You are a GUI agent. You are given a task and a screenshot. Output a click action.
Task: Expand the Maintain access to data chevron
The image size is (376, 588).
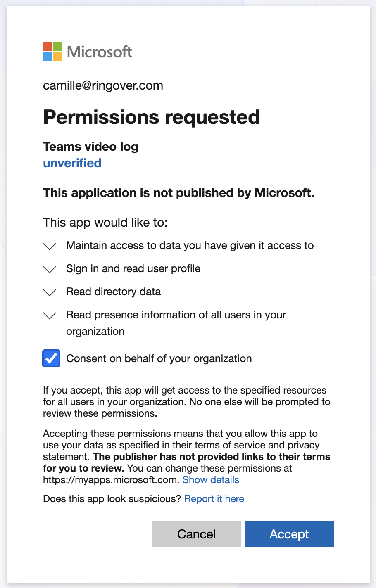pyautogui.click(x=50, y=246)
